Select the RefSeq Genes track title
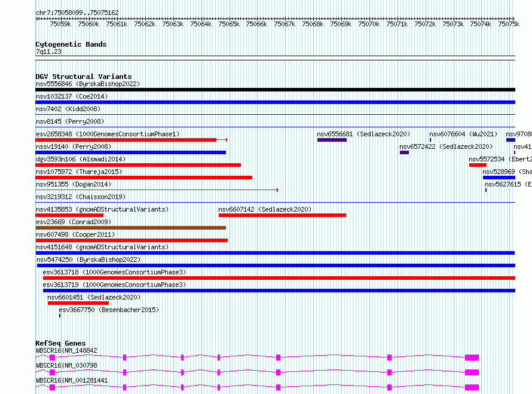Viewport: 532px width, 394px height. point(60,343)
